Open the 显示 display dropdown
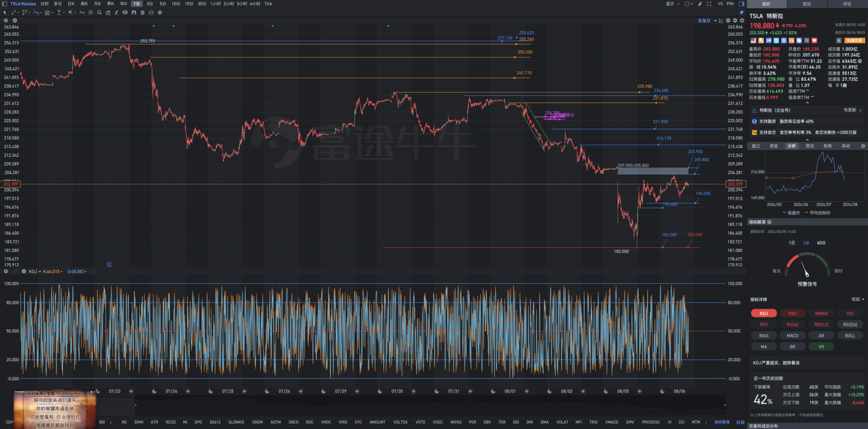868x429 pixels. [x=673, y=4]
